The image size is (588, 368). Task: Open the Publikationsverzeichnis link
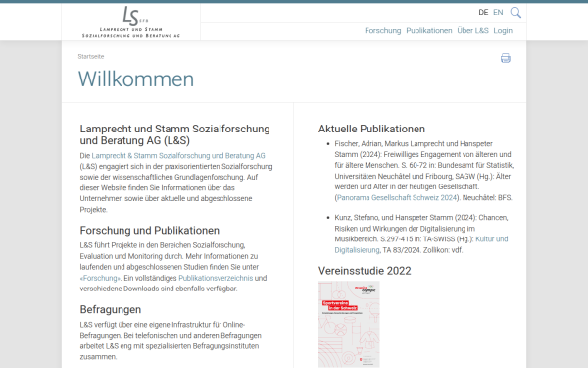click(216, 279)
